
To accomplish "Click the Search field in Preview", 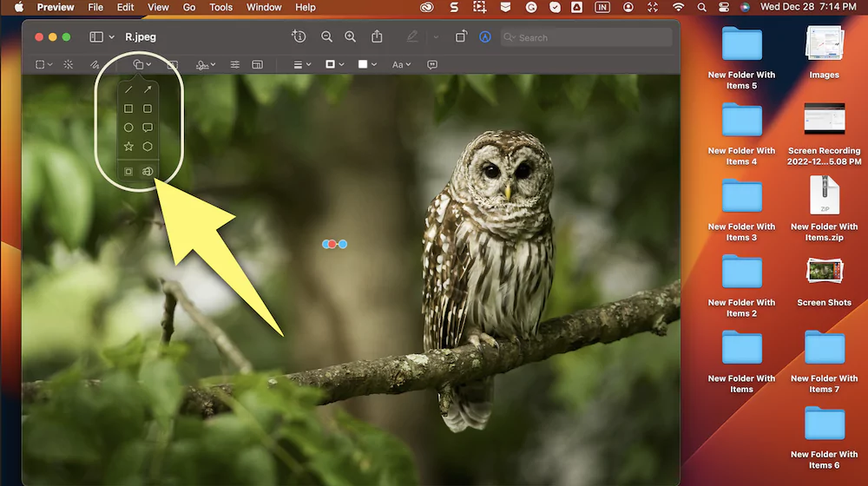I will point(586,37).
